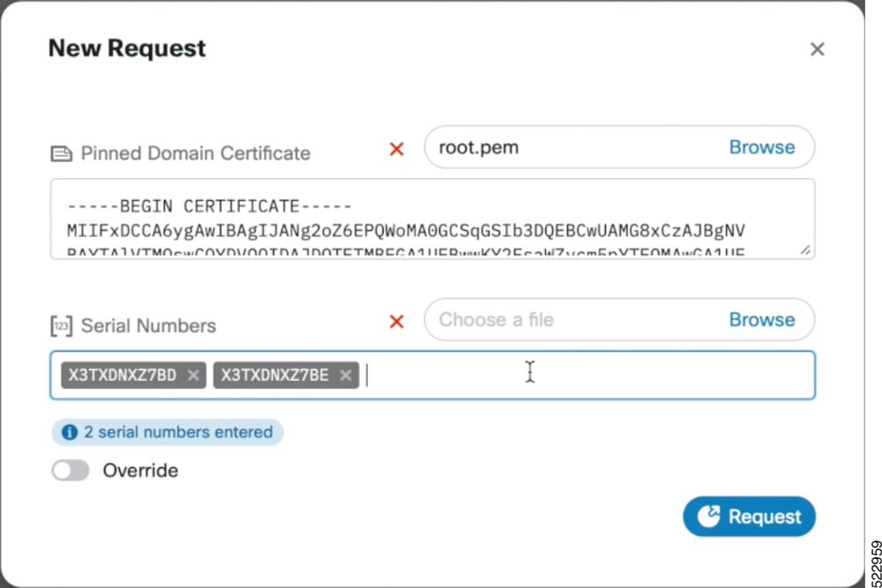Click the refresh icon inside the Request button
Image resolution: width=882 pixels, height=588 pixels.
pos(709,517)
